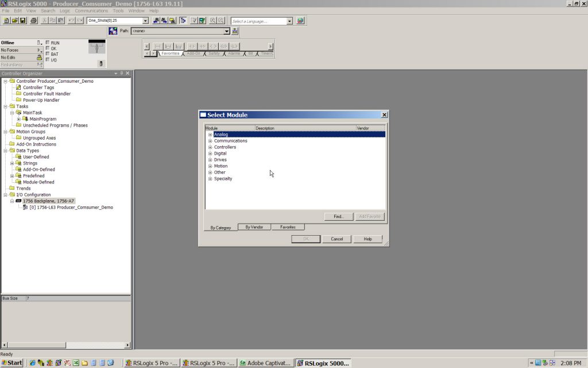
Task: Open the Tools menu
Action: (118, 10)
